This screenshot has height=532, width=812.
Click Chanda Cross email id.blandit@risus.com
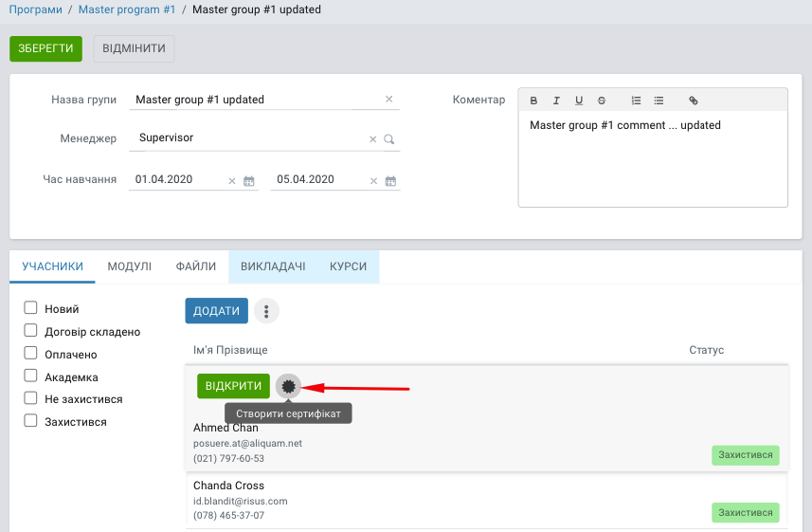click(x=241, y=501)
